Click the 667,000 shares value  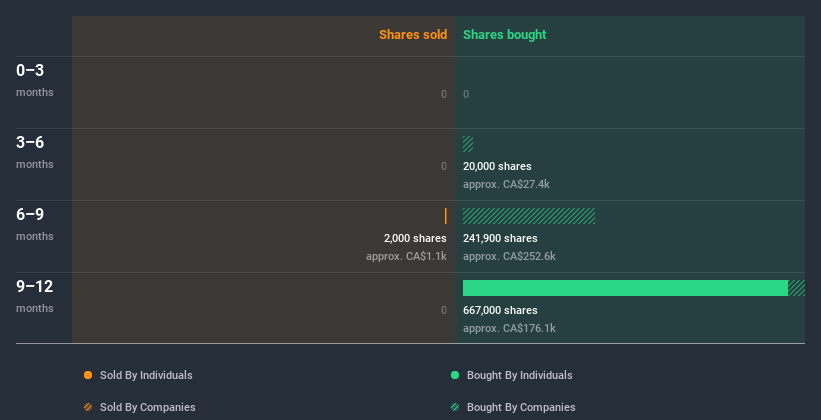(500, 310)
